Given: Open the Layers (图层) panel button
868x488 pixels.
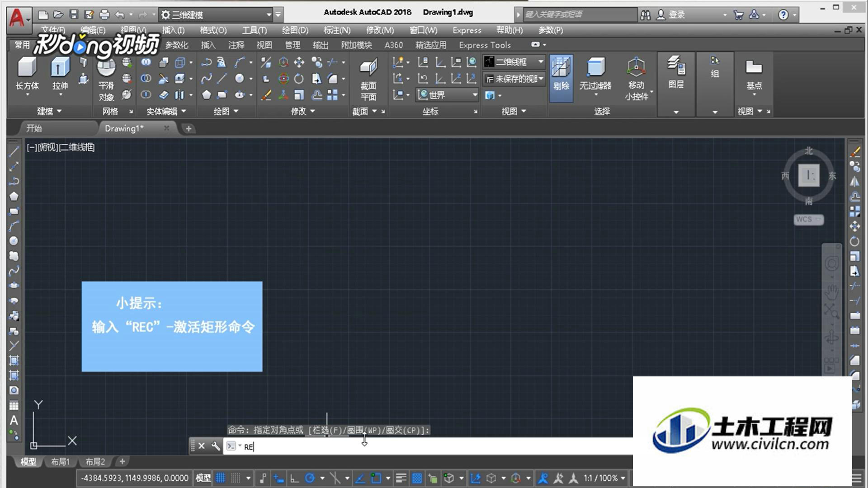Looking at the screenshot, I should 676,73.
